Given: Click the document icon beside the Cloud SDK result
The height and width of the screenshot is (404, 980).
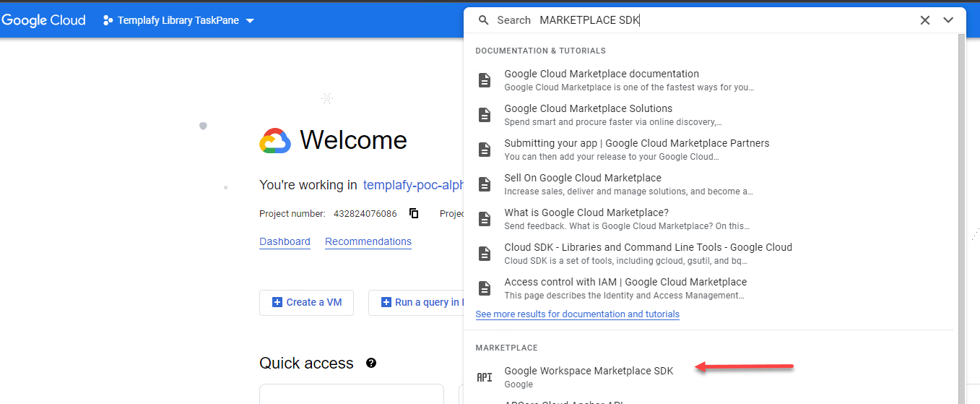Looking at the screenshot, I should 485,254.
